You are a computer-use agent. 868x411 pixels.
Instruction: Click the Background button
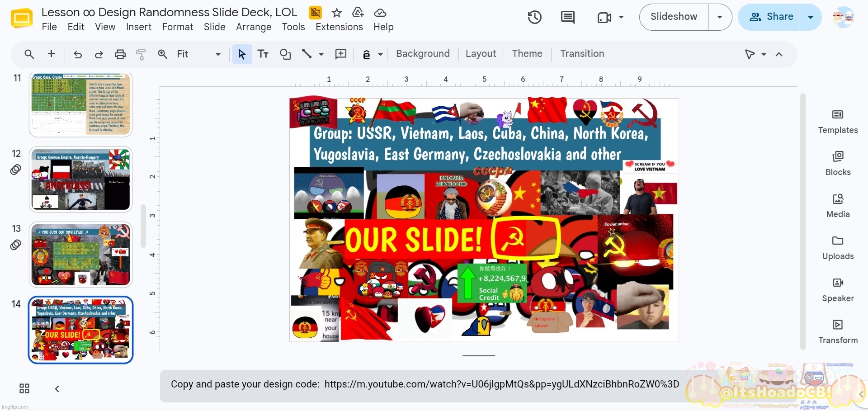423,54
